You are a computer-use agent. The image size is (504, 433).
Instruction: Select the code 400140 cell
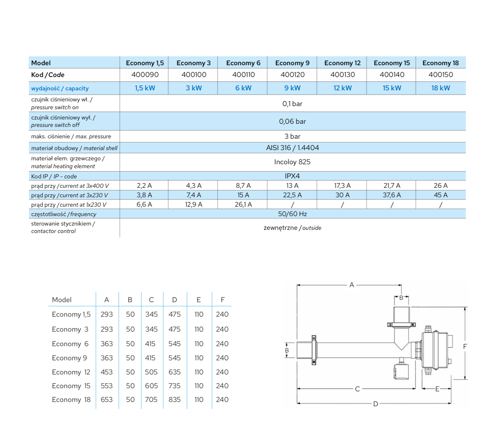point(392,75)
